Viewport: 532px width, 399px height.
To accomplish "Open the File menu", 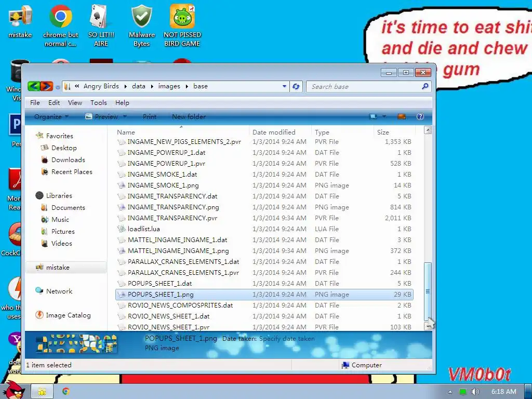I will click(35, 103).
